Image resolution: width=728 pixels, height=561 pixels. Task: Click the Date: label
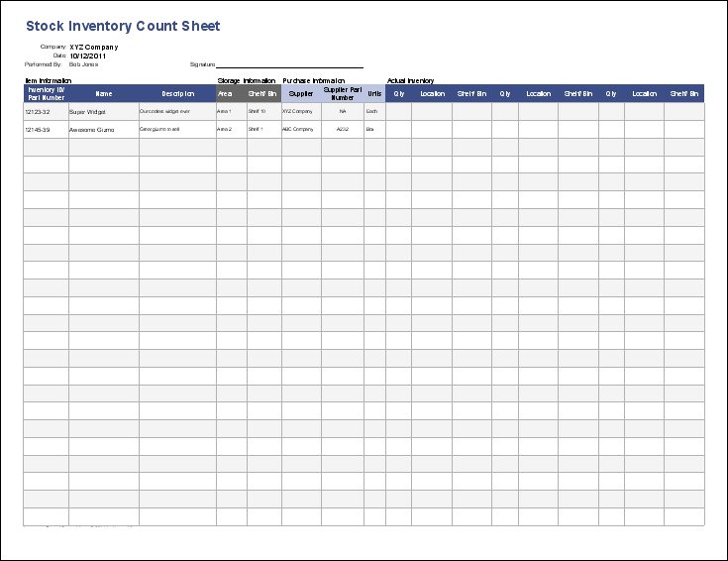[x=59, y=56]
